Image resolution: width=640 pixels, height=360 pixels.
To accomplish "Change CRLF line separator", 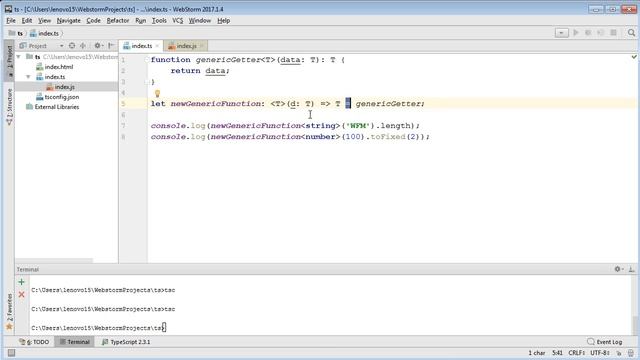I will click(x=576, y=353).
